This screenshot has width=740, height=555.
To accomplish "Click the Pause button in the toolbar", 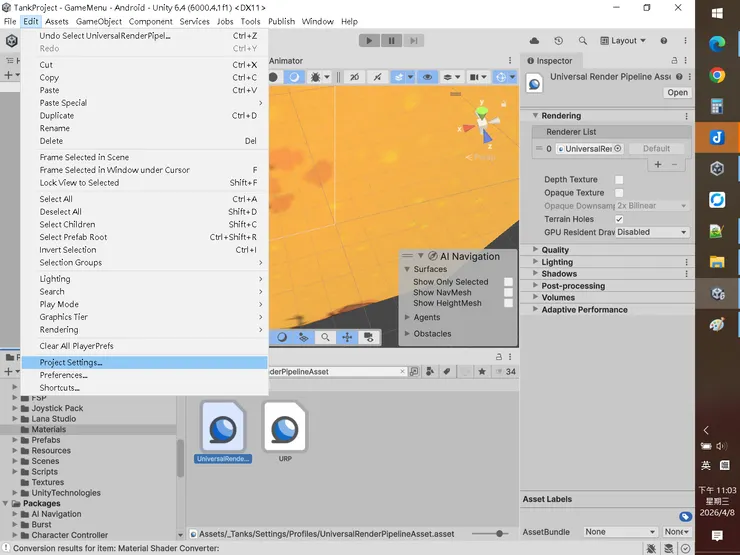I will click(x=391, y=41).
